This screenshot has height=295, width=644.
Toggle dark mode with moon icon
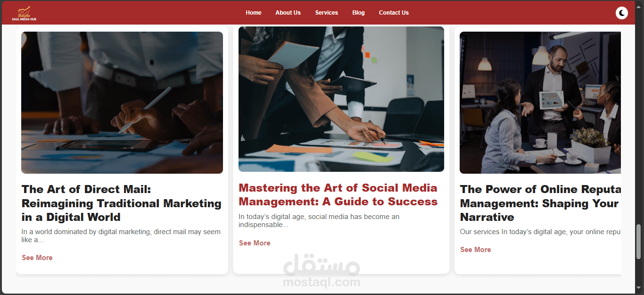[x=622, y=13]
